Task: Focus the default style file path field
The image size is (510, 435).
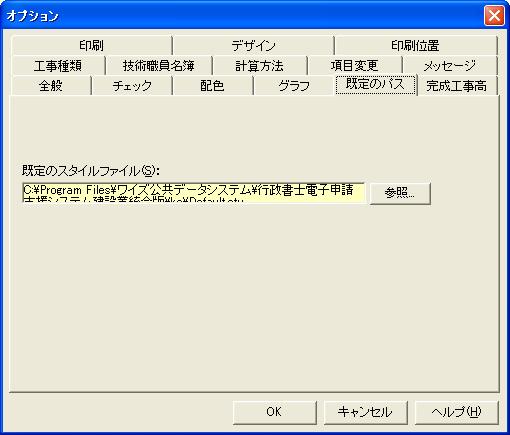Action: coord(193,192)
